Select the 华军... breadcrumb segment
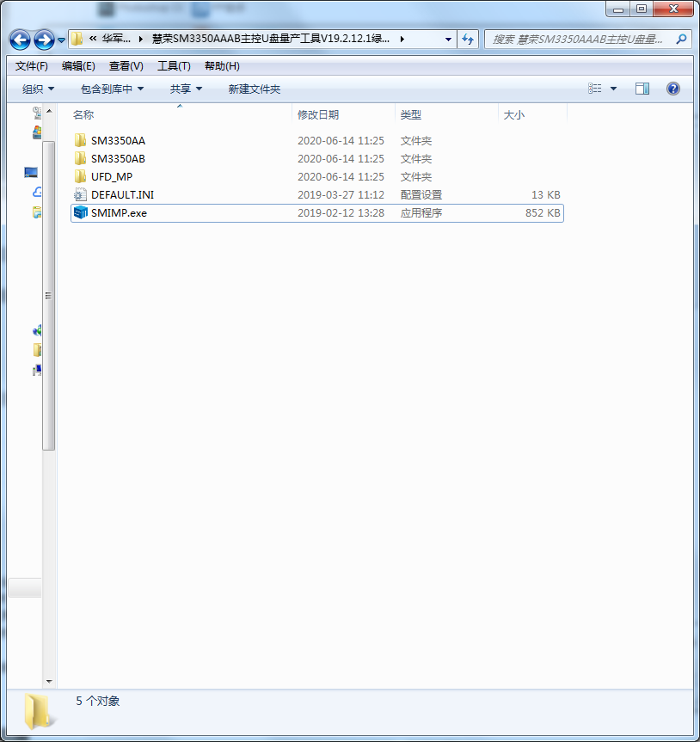This screenshot has height=742, width=700. pos(116,39)
